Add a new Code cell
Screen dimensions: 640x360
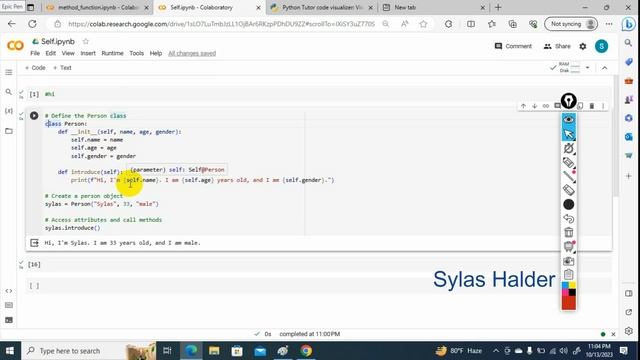pos(35,68)
